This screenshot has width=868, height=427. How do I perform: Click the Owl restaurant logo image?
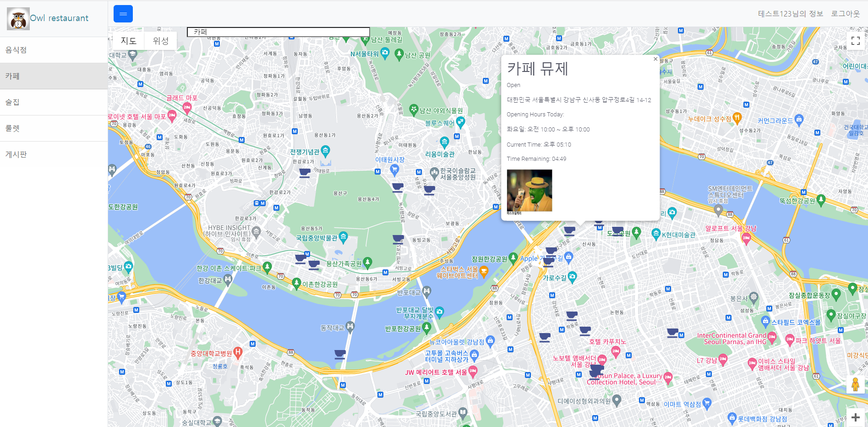click(18, 18)
